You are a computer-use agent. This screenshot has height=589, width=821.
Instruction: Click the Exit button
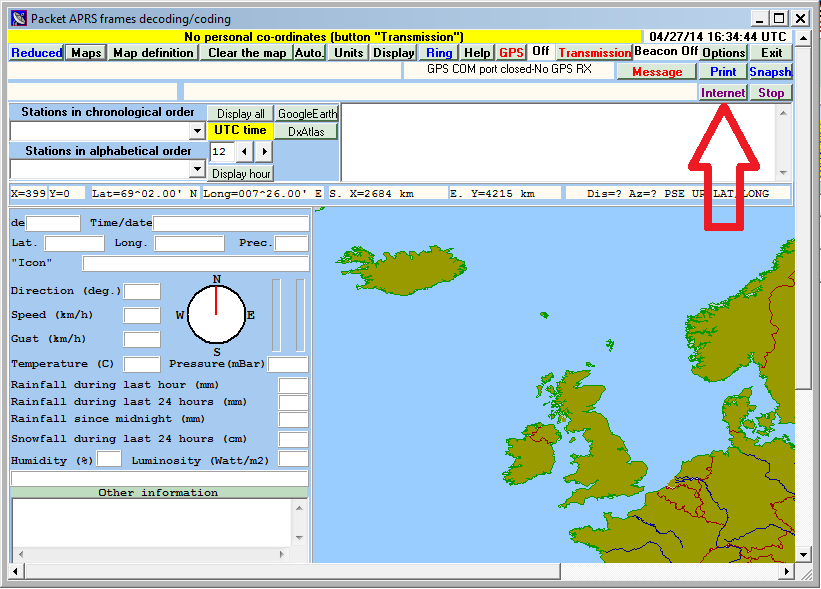point(771,53)
